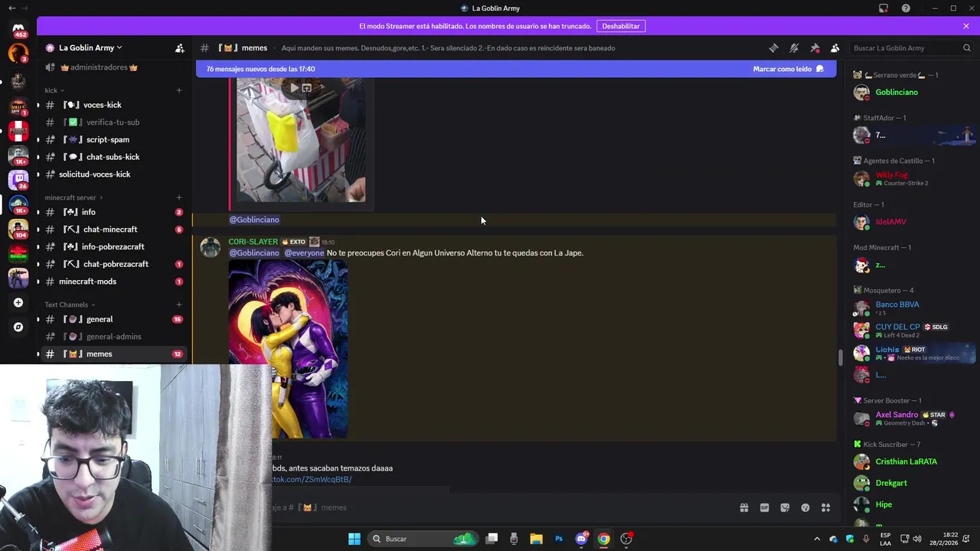
Task: Open Discord direct messages home icon
Action: pyautogui.click(x=18, y=31)
